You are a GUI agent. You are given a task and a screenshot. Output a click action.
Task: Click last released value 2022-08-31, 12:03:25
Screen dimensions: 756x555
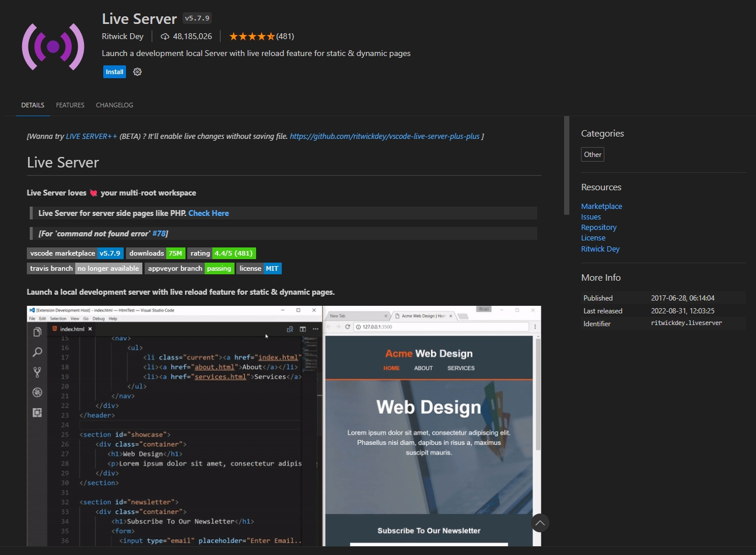pos(682,311)
